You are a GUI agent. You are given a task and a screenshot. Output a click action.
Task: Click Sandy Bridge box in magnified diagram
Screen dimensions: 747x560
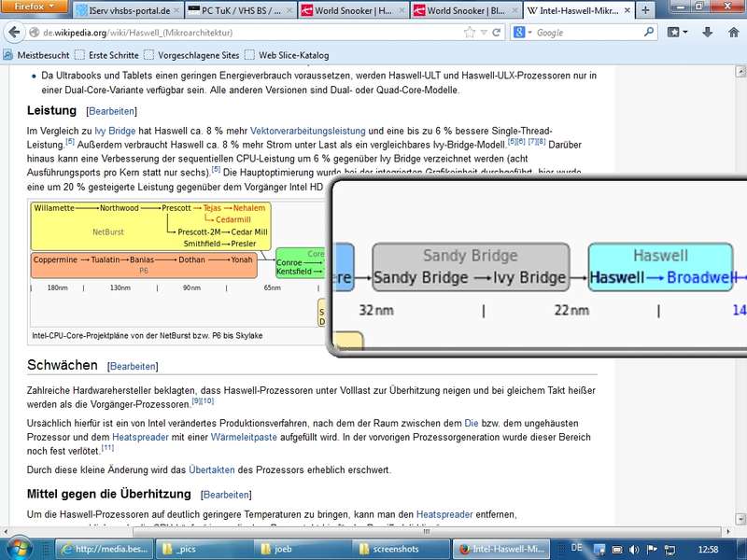[471, 267]
